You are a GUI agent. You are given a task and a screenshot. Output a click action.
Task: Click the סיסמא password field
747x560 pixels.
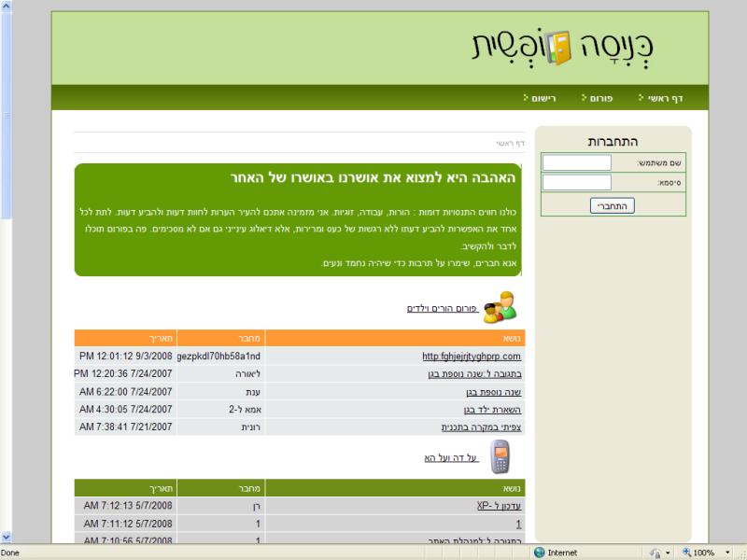577,182
